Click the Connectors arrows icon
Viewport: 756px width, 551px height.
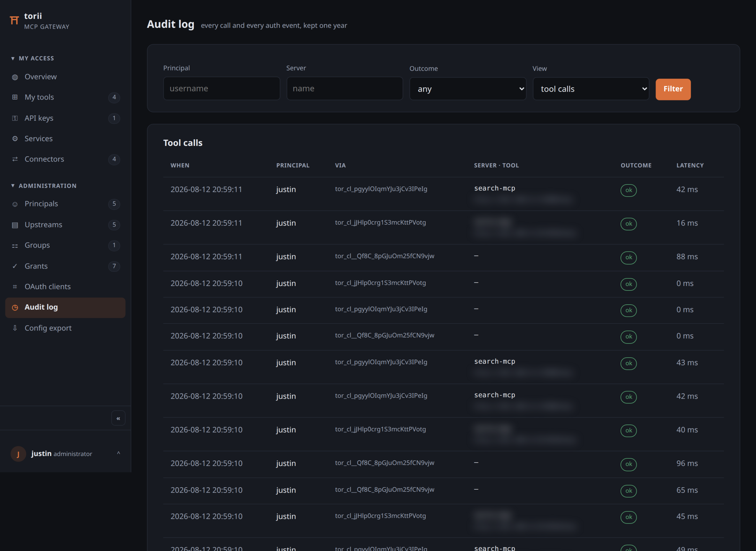click(15, 159)
